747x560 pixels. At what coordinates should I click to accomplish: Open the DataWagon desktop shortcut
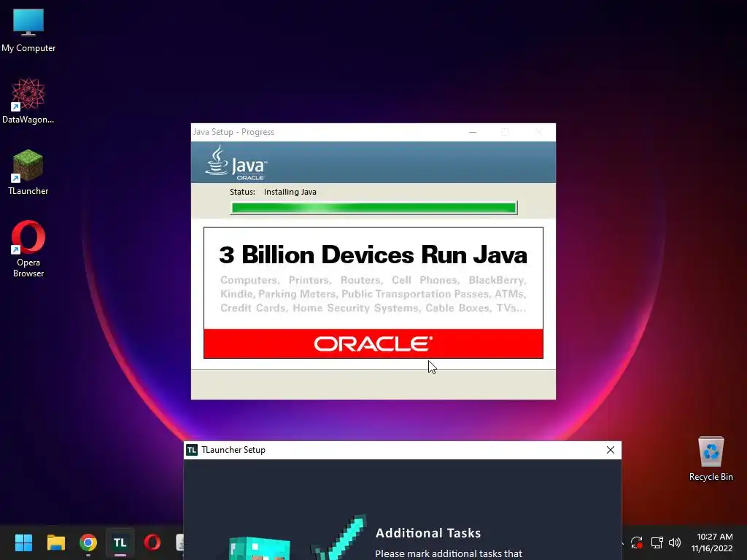coord(28,101)
